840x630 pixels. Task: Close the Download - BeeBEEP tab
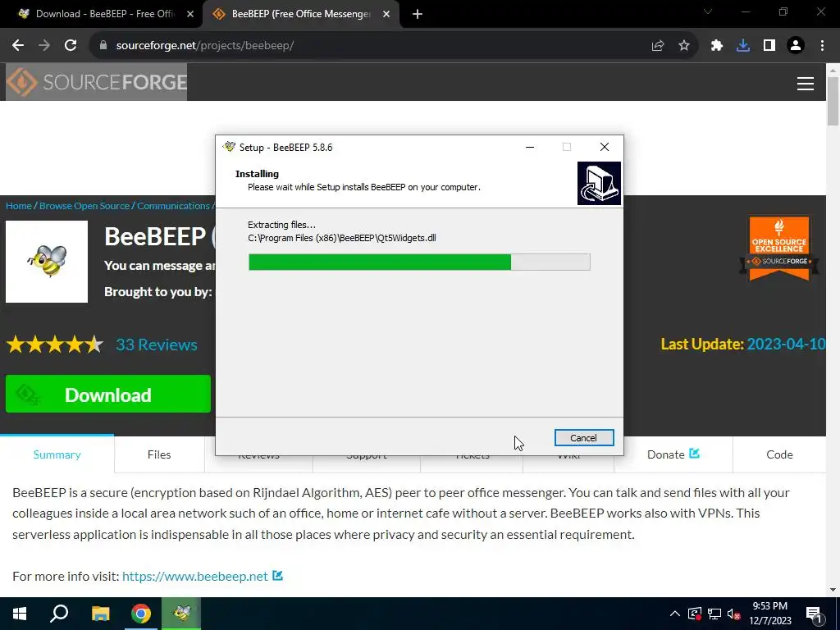pos(190,15)
